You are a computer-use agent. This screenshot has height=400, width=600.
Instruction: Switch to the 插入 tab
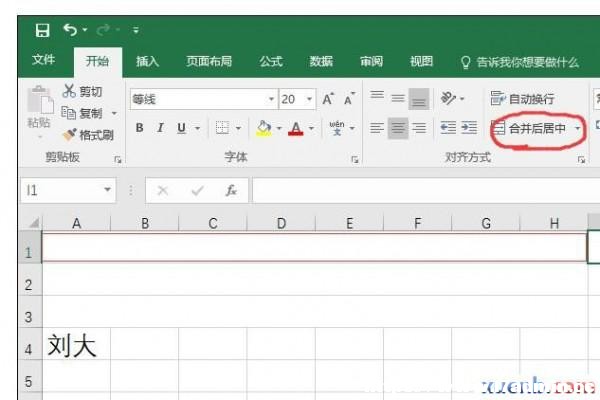(147, 61)
